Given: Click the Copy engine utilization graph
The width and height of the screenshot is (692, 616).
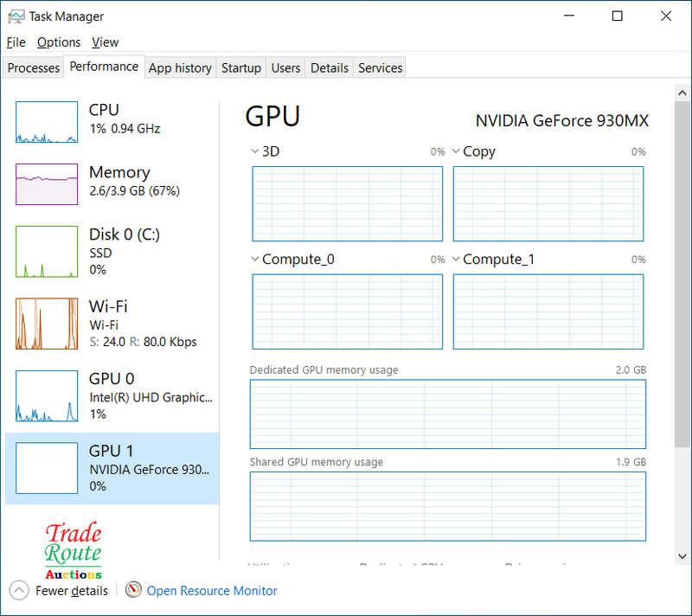Looking at the screenshot, I should coord(548,204).
